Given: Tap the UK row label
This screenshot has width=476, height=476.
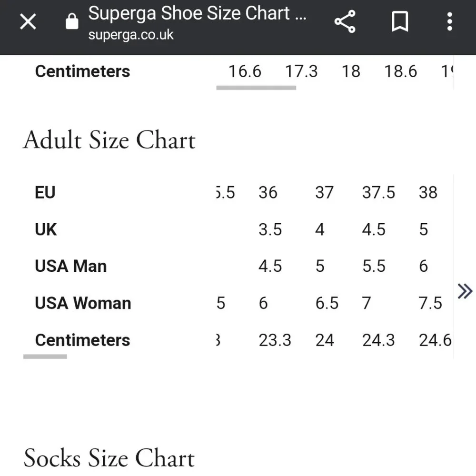Looking at the screenshot, I should (46, 229).
